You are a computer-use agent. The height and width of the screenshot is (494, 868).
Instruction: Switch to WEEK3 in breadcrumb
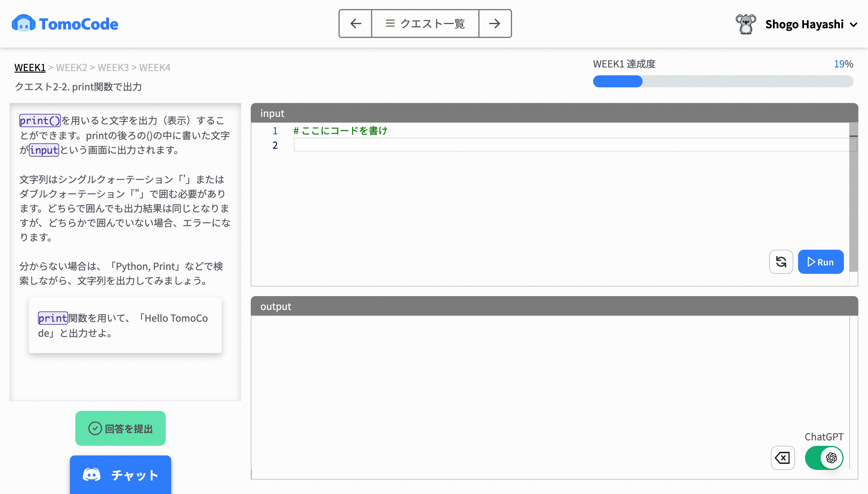point(113,67)
